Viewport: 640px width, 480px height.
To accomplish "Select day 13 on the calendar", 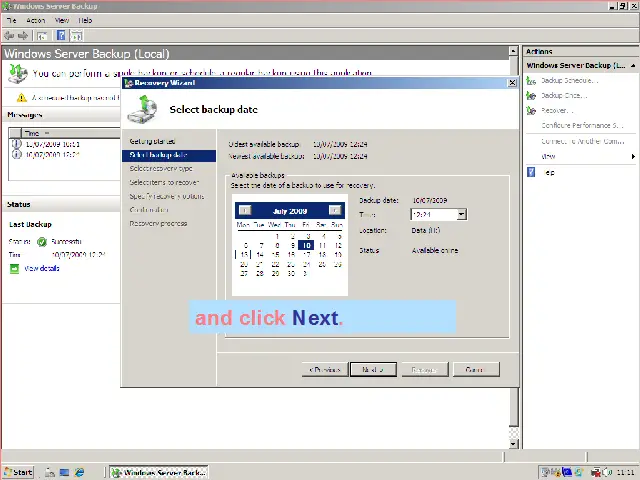I will point(244,255).
